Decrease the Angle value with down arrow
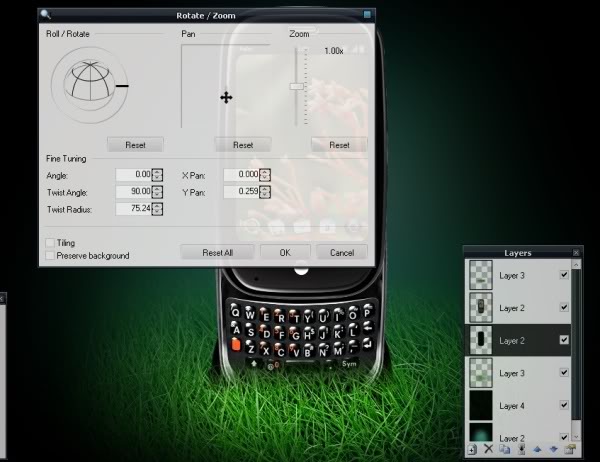Viewport: 600px width, 462px height. tap(157, 178)
